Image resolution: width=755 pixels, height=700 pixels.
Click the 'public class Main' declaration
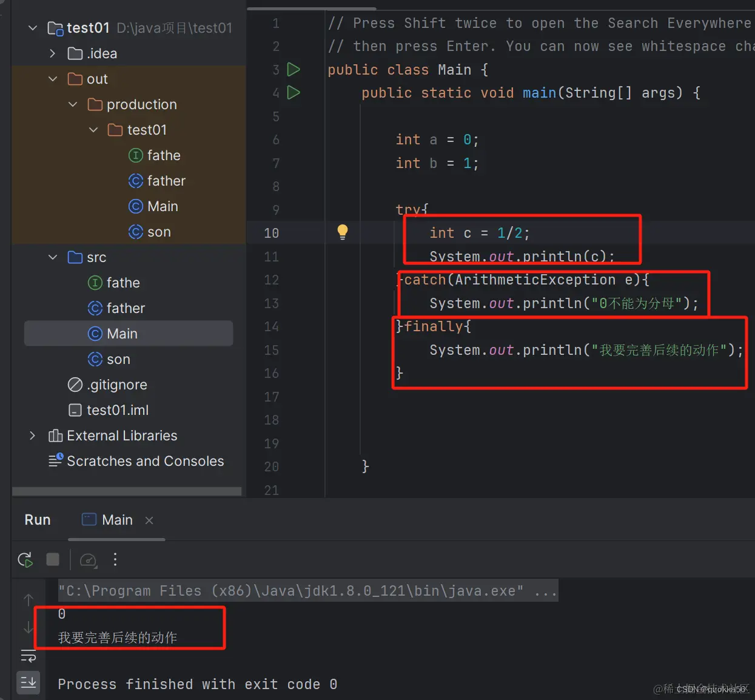click(x=408, y=70)
